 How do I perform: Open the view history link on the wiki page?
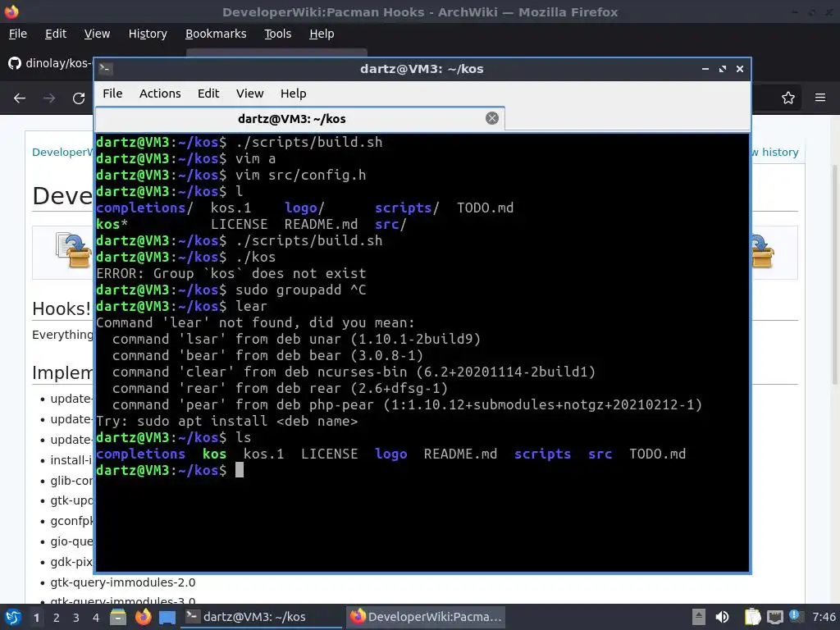[775, 152]
